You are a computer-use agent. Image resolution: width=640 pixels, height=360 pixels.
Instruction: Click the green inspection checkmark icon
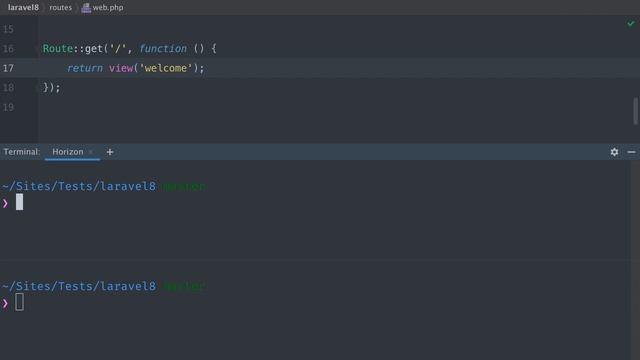point(631,24)
